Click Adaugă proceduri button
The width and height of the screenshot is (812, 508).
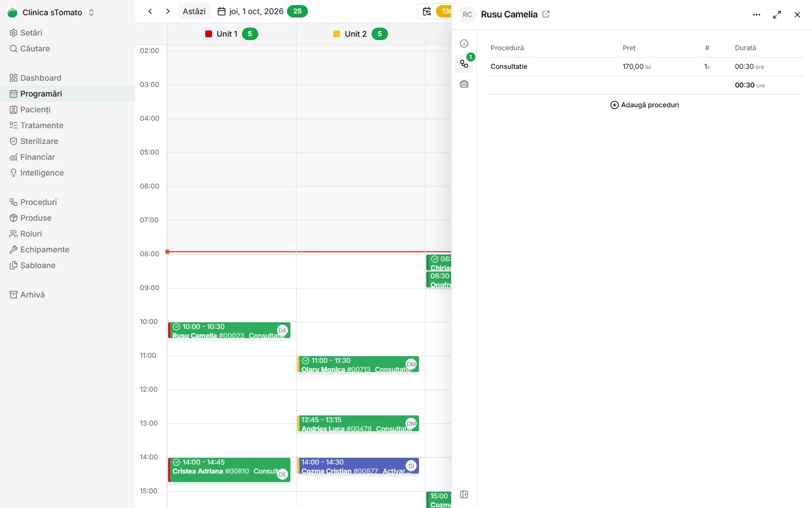645,105
